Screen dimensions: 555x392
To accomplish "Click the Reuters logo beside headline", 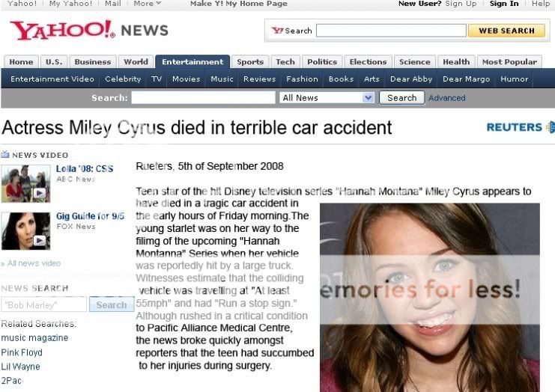I will pos(521,127).
